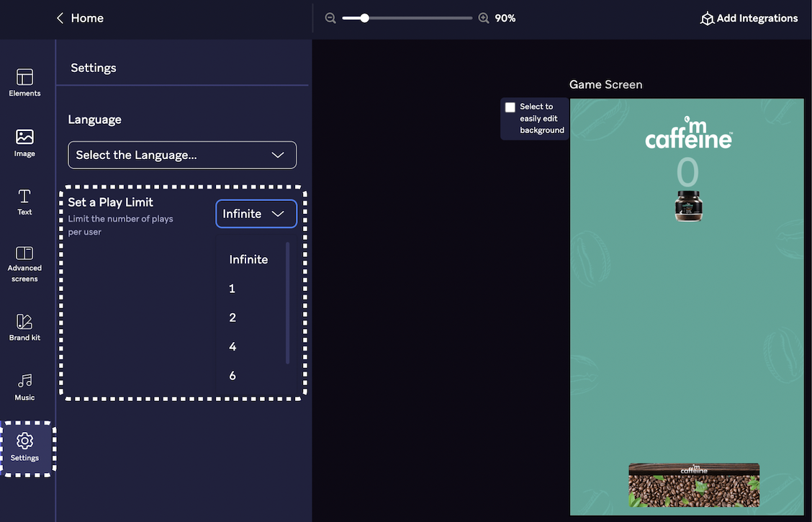
Task: Click the zoom slider handle
Action: point(365,18)
